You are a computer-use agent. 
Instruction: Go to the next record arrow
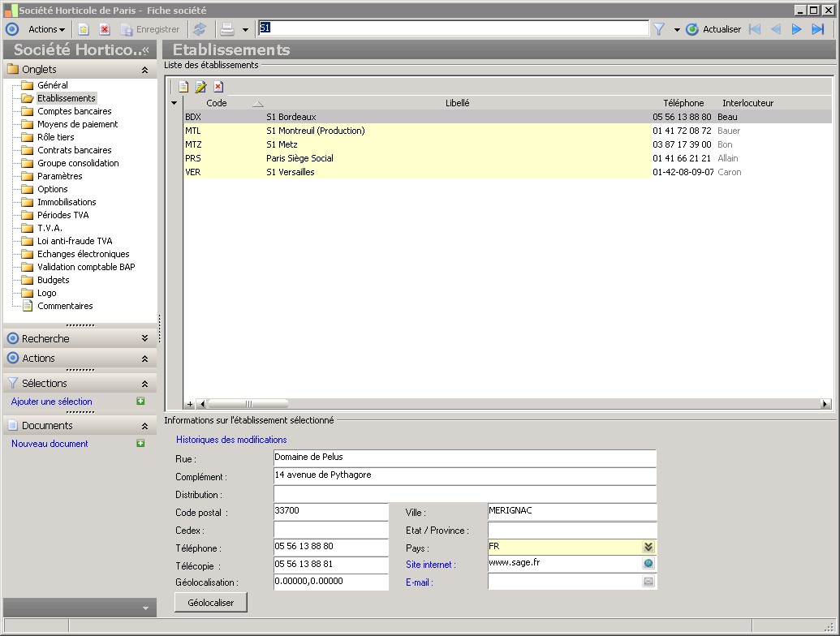tap(796, 29)
